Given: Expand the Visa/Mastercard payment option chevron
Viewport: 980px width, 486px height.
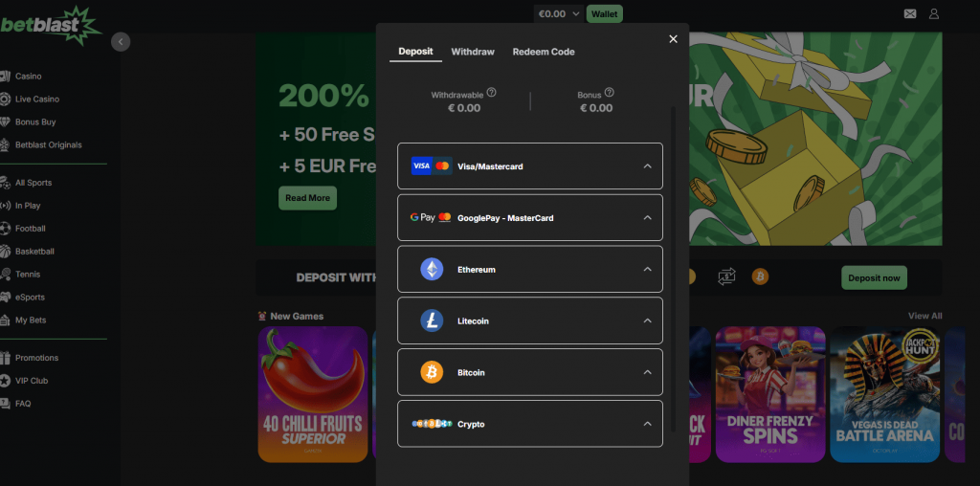Looking at the screenshot, I should (648, 166).
